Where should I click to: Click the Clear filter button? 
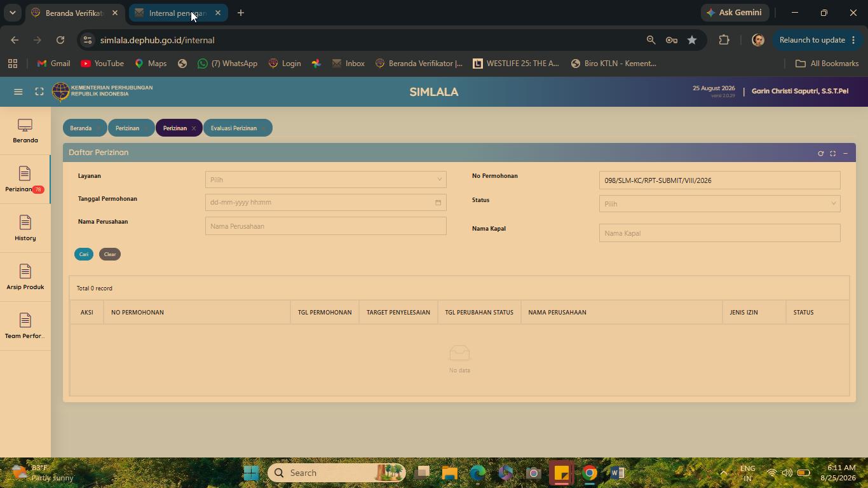click(110, 254)
